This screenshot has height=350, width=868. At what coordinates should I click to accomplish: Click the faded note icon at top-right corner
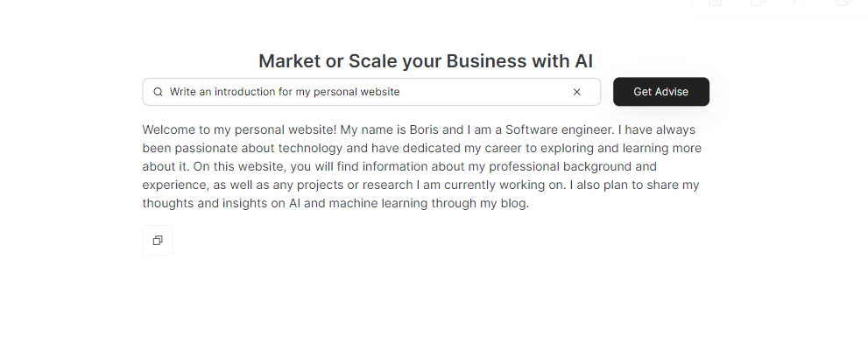(x=843, y=3)
